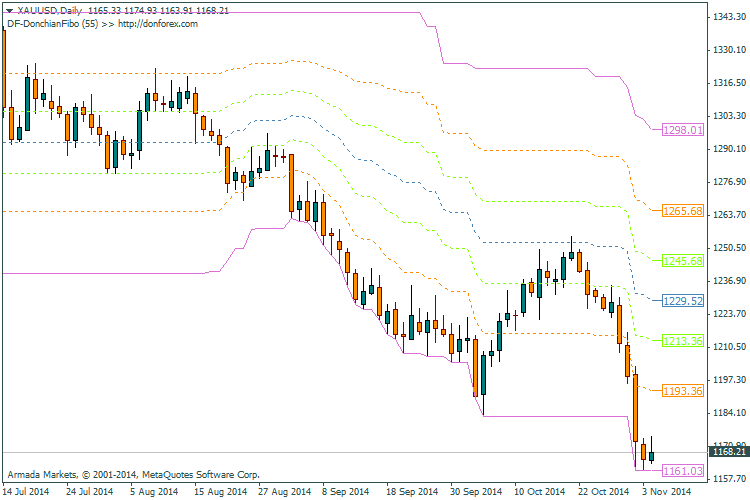Click the 8 Sep 2014 date label
The height and width of the screenshot is (500, 750).
tap(345, 491)
